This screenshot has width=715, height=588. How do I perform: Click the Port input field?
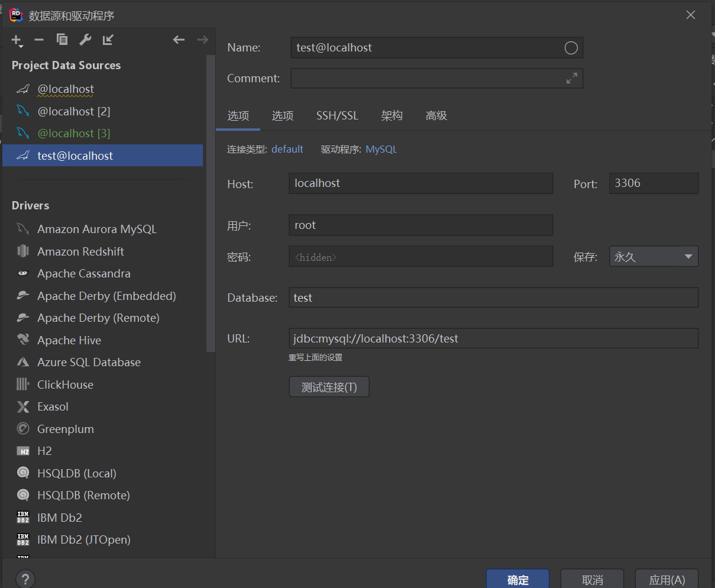(x=654, y=183)
